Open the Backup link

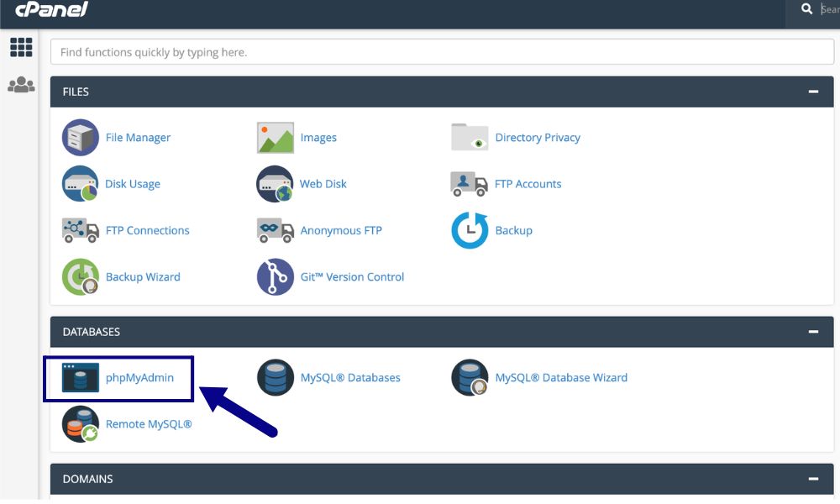coord(513,230)
